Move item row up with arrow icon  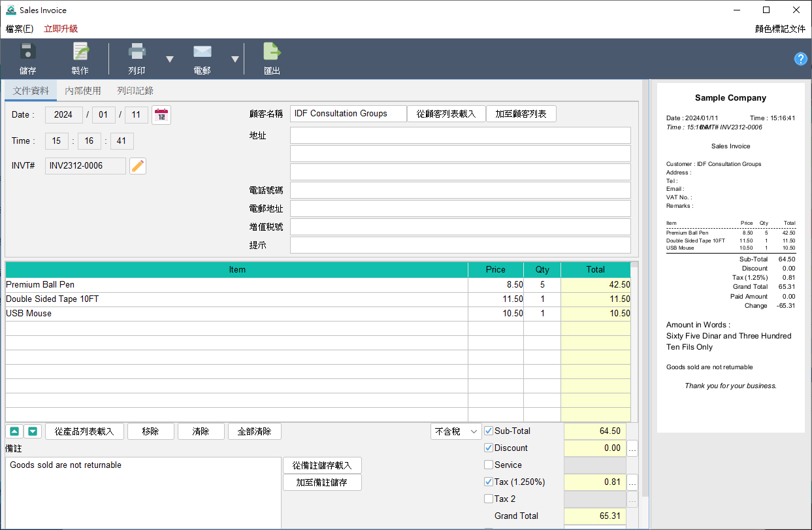[14, 431]
